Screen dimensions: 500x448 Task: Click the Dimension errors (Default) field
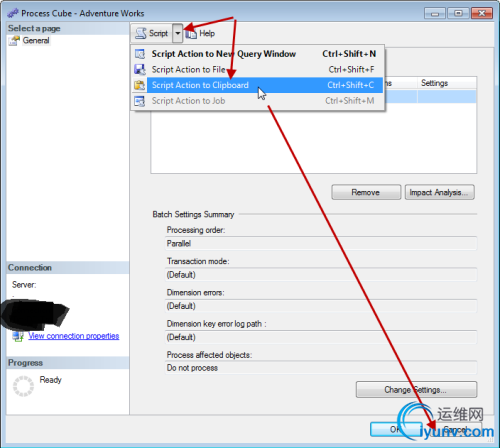(321, 306)
